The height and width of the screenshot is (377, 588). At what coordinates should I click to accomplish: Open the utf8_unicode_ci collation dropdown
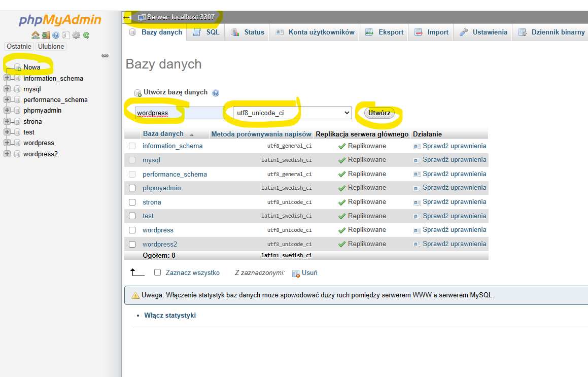pos(292,113)
